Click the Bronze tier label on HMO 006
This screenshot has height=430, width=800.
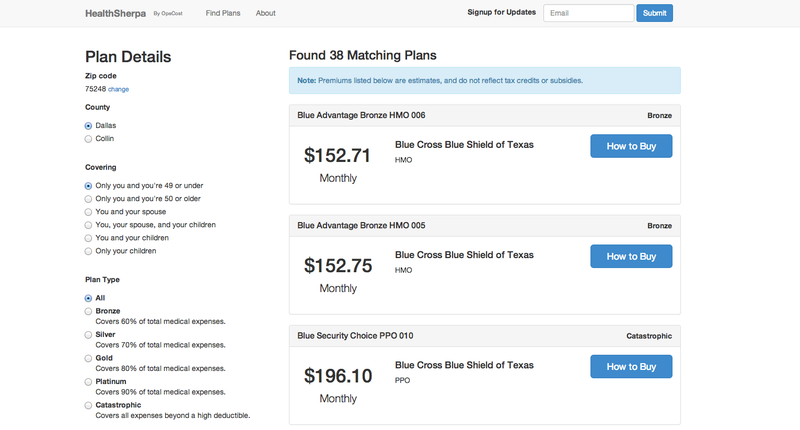click(x=660, y=116)
